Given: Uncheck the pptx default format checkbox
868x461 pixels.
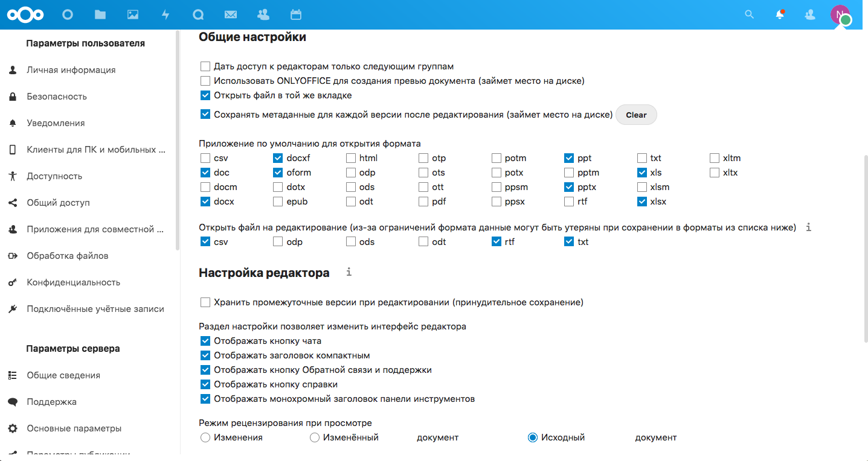Looking at the screenshot, I should tap(569, 187).
